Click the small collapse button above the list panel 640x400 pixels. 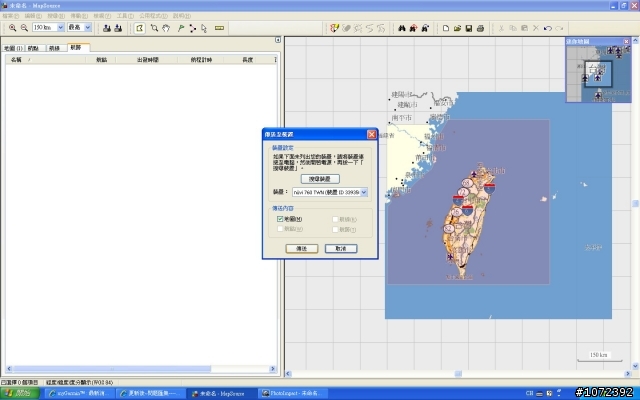pos(278,40)
